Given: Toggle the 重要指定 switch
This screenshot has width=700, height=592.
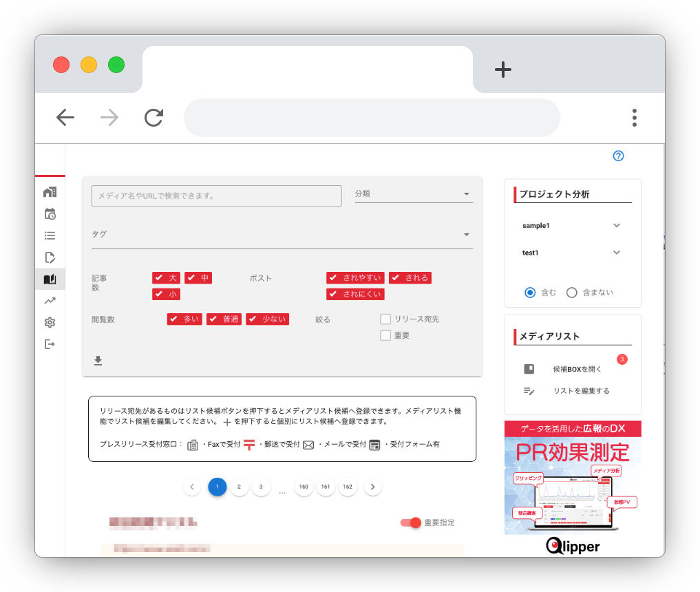Looking at the screenshot, I should click(x=412, y=522).
